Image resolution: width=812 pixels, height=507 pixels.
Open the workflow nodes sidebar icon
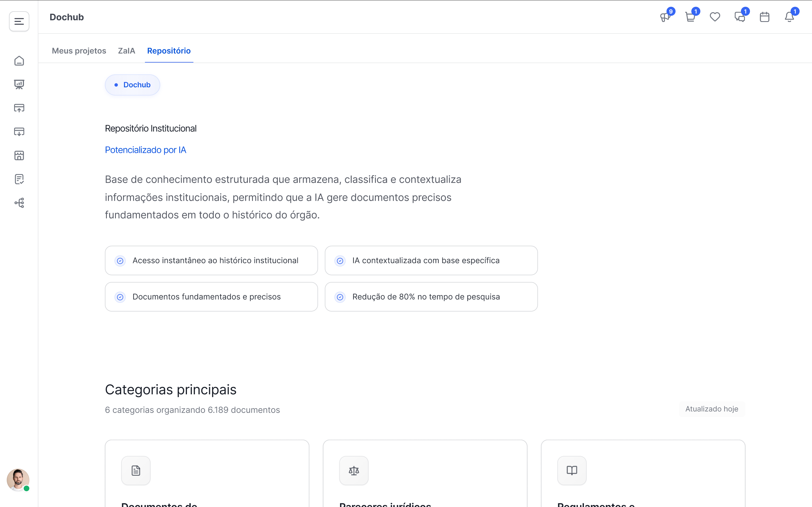(19, 203)
